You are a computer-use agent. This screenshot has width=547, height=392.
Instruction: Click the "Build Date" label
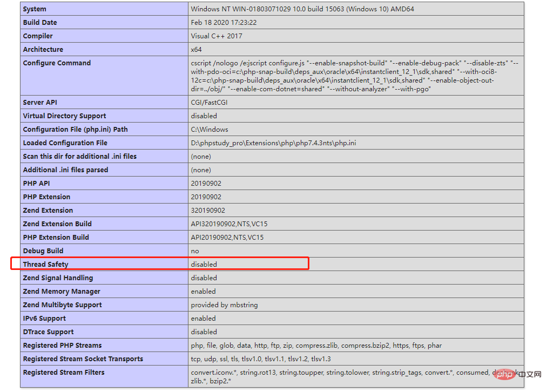[x=40, y=23]
